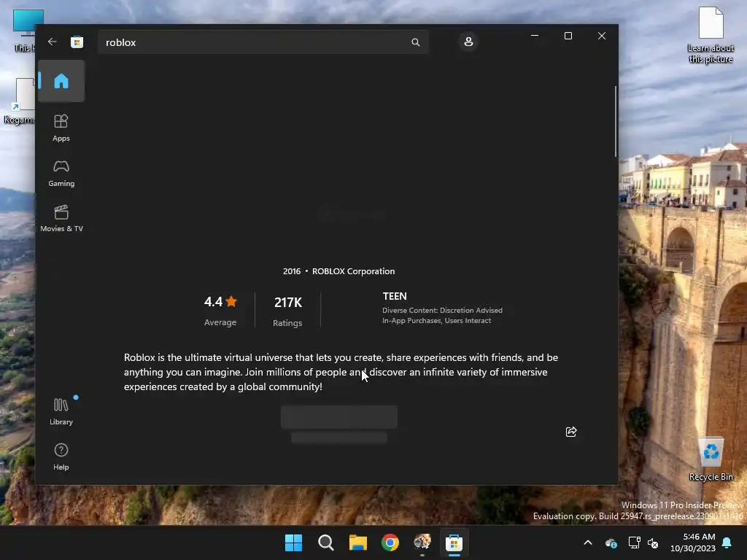The width and height of the screenshot is (747, 560).
Task: Close the Microsoft Store window
Action: (602, 36)
